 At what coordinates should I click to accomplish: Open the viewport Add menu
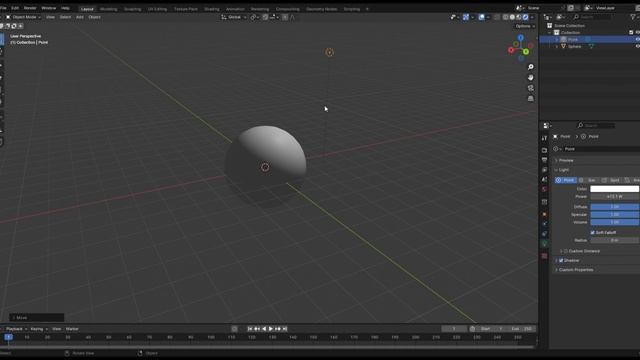point(80,17)
